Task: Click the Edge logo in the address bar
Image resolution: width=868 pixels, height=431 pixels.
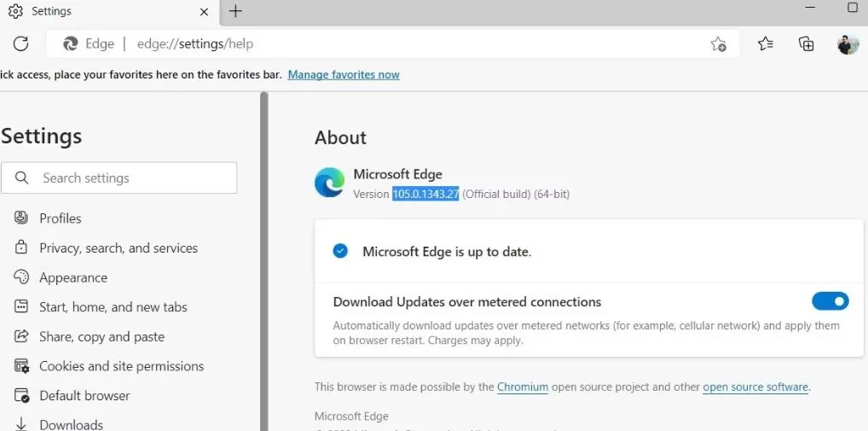Action: (x=70, y=44)
